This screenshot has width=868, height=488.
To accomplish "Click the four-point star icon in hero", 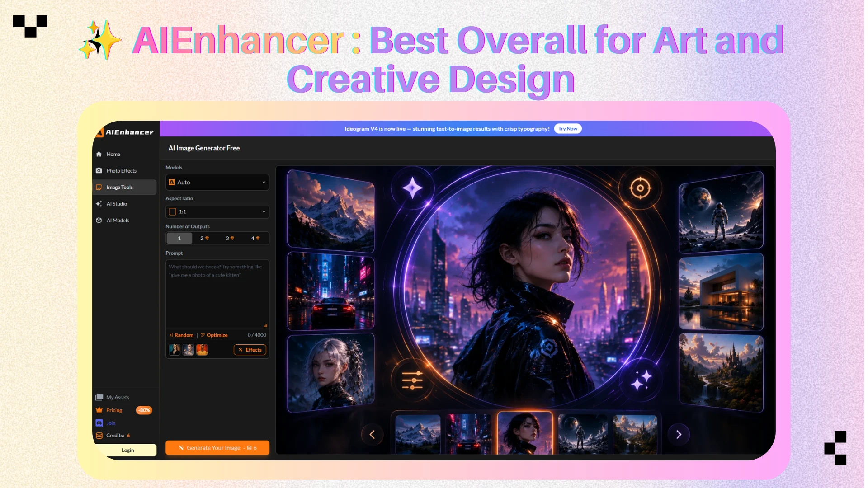I will pos(412,188).
